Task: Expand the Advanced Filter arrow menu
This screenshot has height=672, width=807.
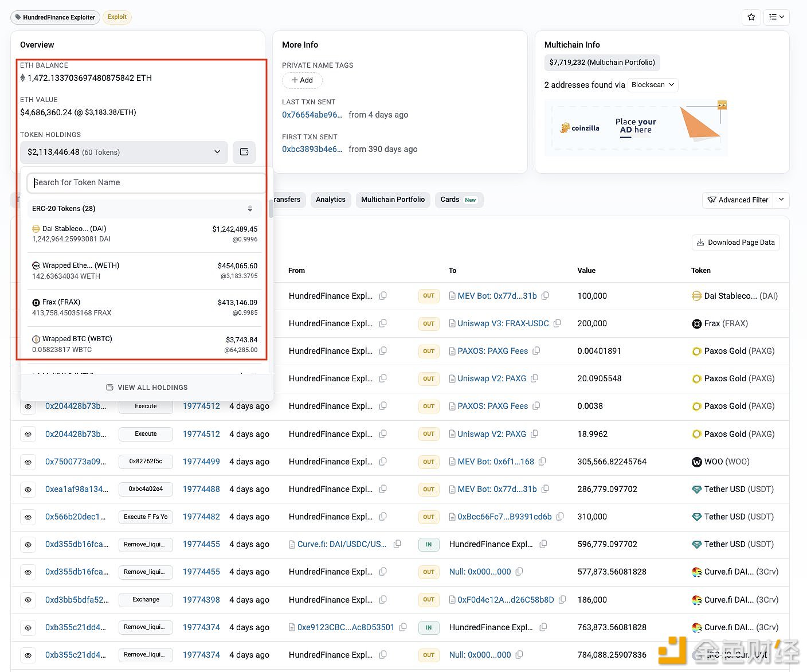Action: coord(781,200)
